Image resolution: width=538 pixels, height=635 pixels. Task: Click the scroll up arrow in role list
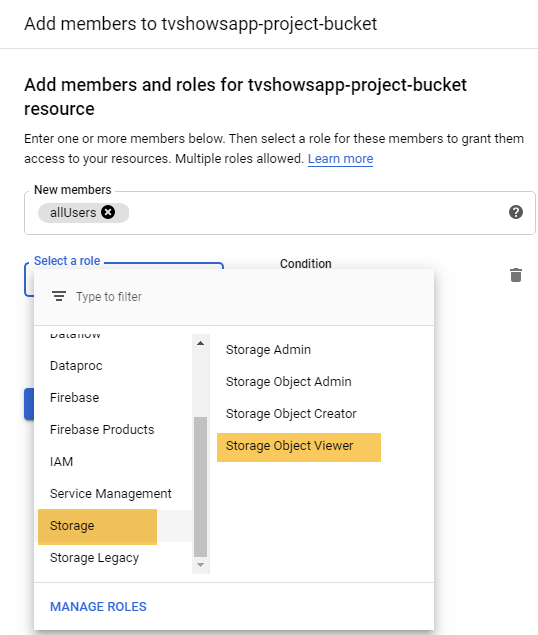(x=200, y=343)
